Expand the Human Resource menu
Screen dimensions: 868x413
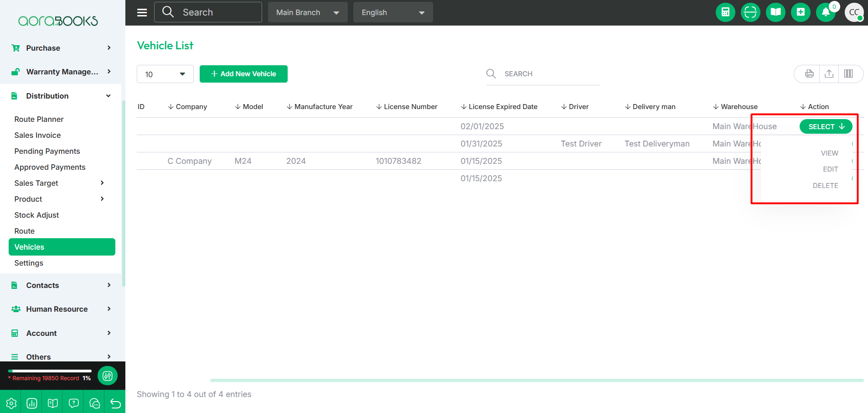62,309
